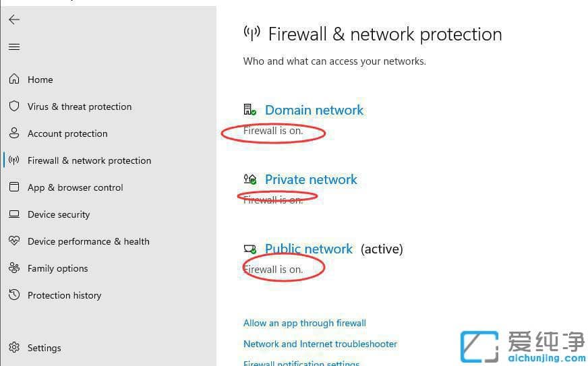The width and height of the screenshot is (588, 366).
Task: Open the Private network settings link
Action: click(311, 179)
